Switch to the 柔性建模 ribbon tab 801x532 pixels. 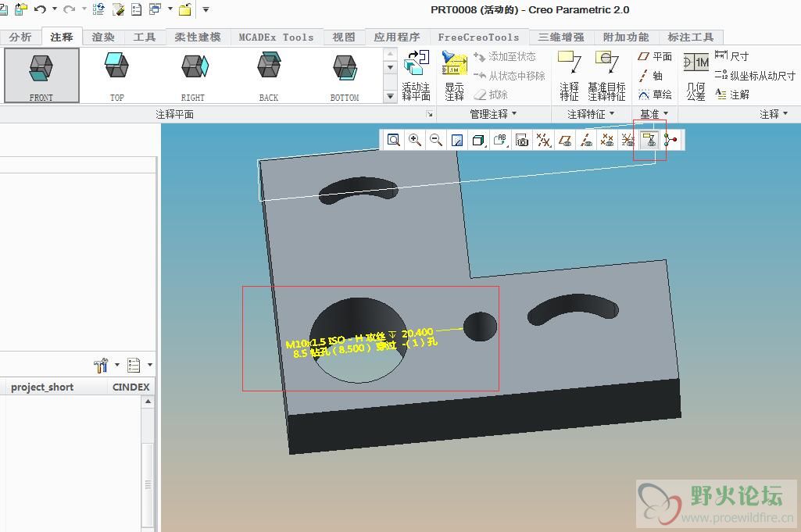198,37
